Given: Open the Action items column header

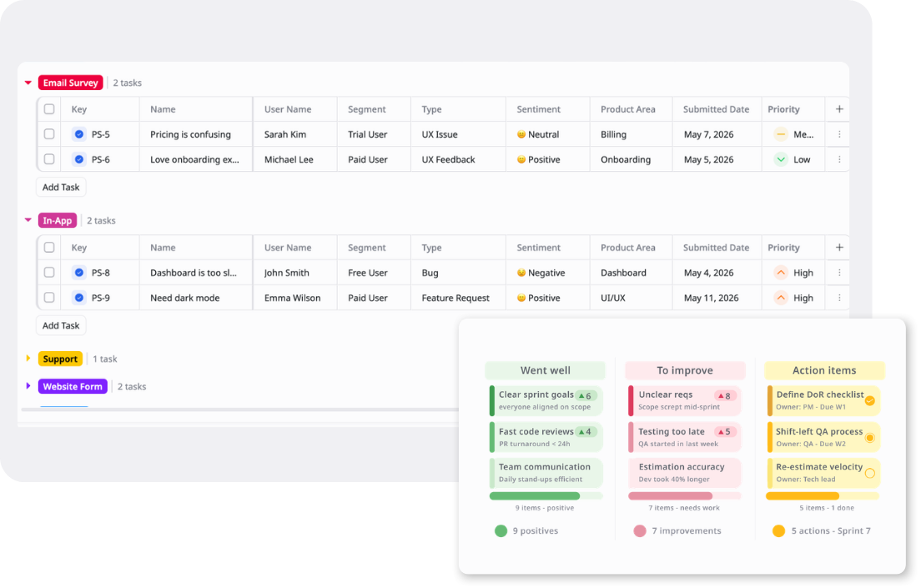Looking at the screenshot, I should [x=824, y=370].
